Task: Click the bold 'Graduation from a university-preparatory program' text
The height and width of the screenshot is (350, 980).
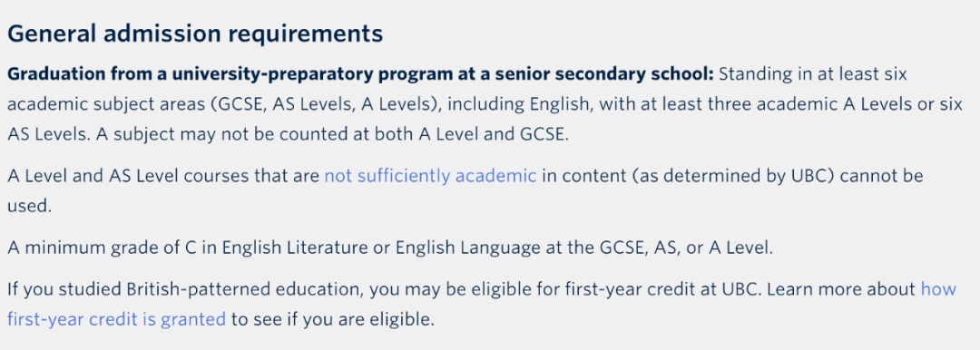Action: click(223, 74)
